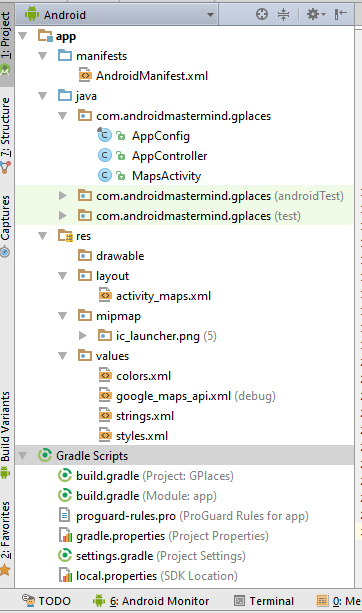The width and height of the screenshot is (362, 613).
Task: Collapse the mipmap folder
Action: 63,316
